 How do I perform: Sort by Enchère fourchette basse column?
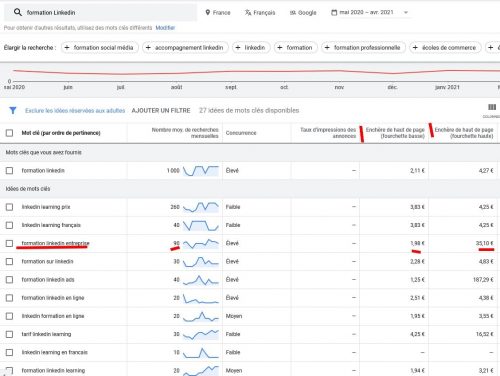395,133
